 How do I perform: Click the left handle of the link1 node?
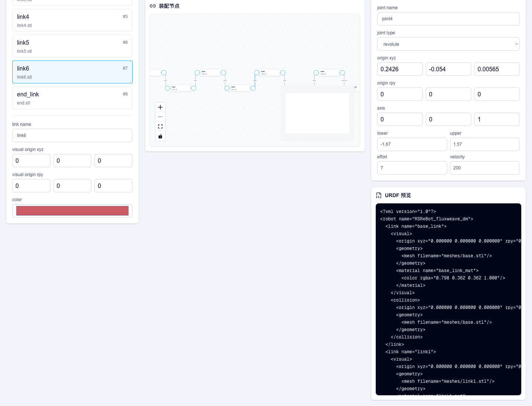pos(167,88)
